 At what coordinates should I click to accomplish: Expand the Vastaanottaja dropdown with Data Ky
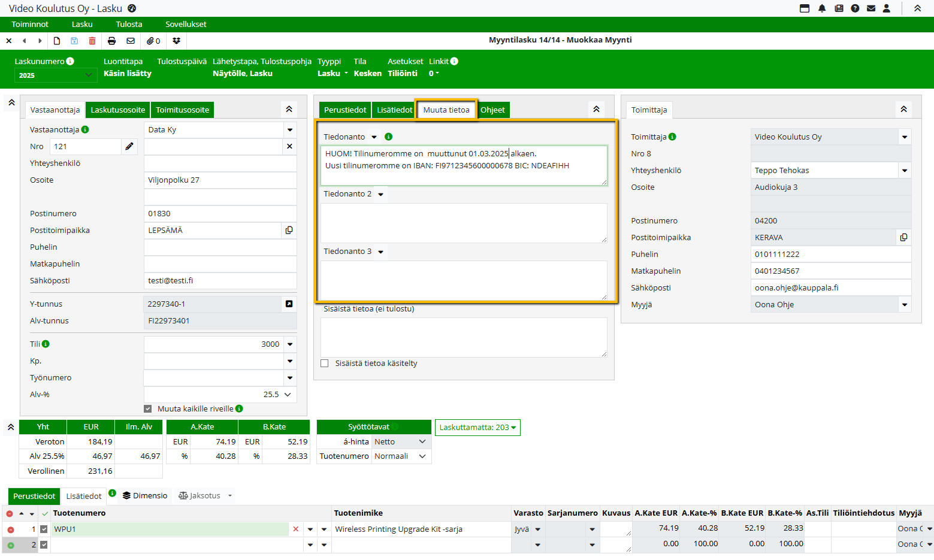[x=290, y=130]
